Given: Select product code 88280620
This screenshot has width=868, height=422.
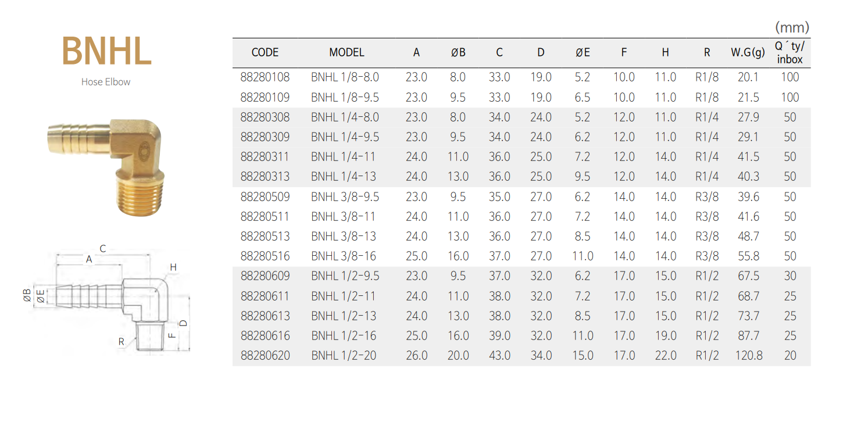Looking at the screenshot, I should click(265, 355).
